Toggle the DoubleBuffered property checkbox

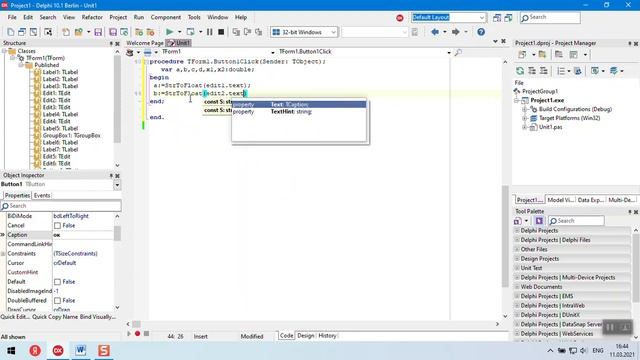(57, 301)
